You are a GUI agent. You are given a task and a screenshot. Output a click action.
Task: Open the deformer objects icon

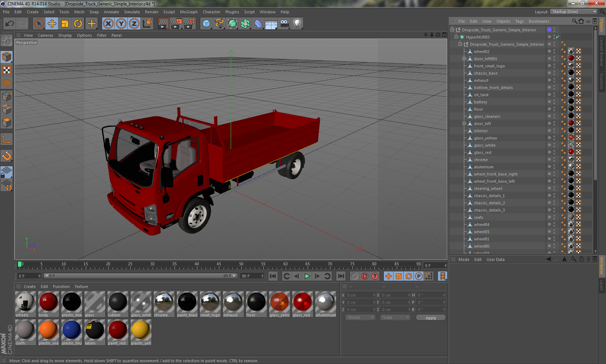258,24
